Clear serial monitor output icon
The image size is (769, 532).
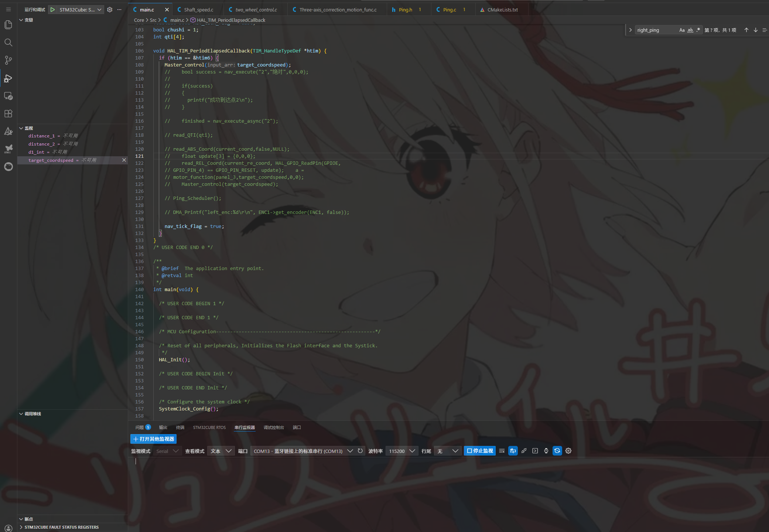[x=502, y=451]
